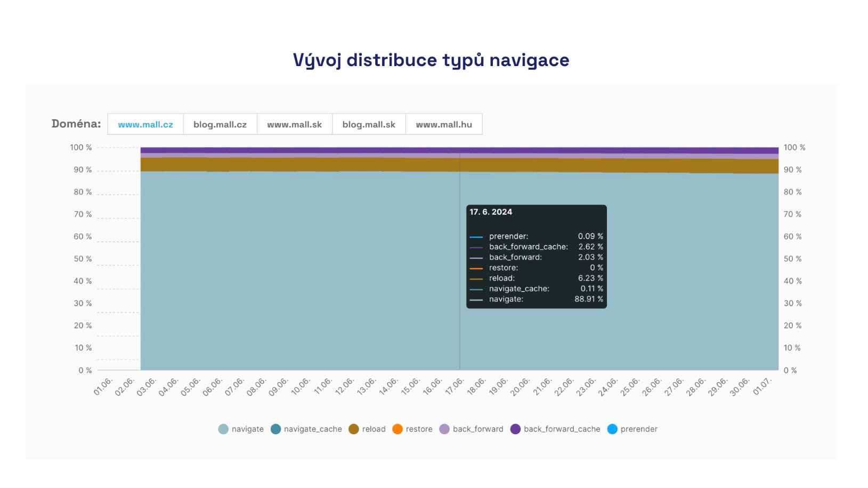Viewport: 868px width, 488px height.
Task: Click the orange restore legend dot
Action: [x=397, y=429]
